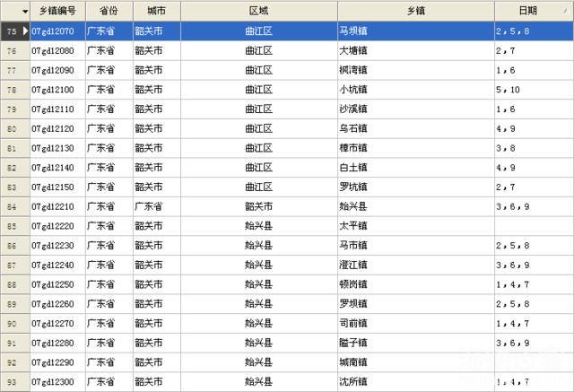The image size is (574, 392).
Task: Select the town cell 顿岗镇
Action: point(416,284)
